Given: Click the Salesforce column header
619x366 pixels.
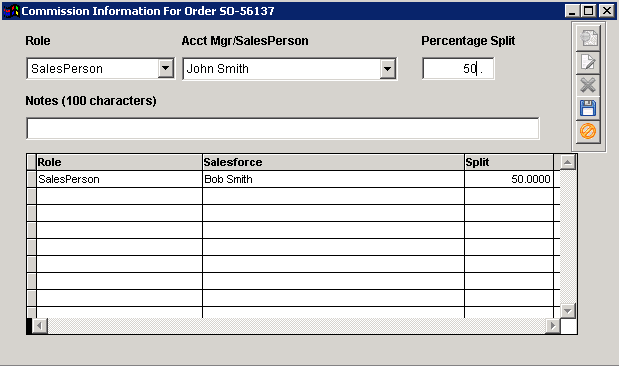Looking at the screenshot, I should pos(333,162).
